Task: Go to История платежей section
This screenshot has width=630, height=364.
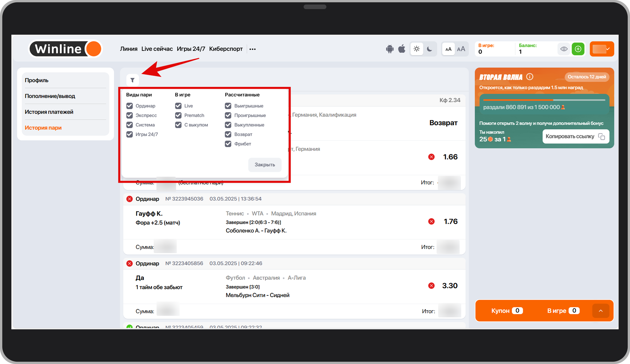Action: pyautogui.click(x=49, y=112)
